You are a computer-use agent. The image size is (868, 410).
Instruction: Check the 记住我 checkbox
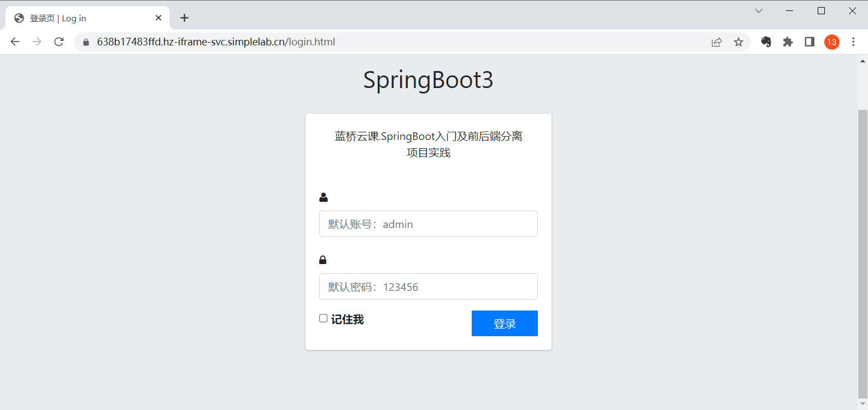click(324, 318)
